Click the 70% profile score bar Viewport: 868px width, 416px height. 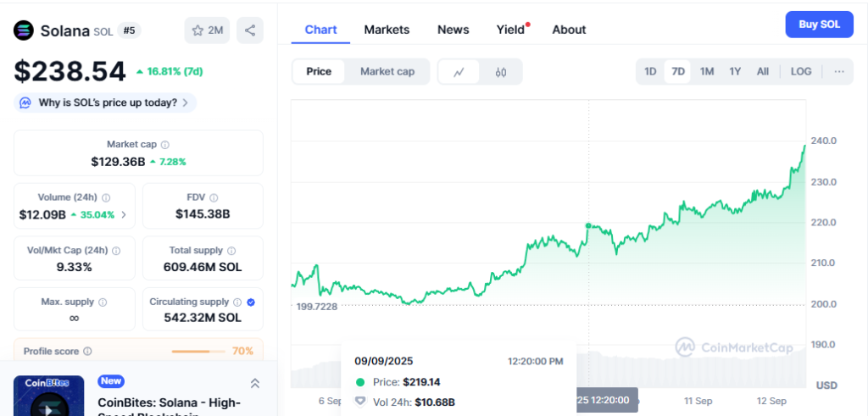point(198,352)
